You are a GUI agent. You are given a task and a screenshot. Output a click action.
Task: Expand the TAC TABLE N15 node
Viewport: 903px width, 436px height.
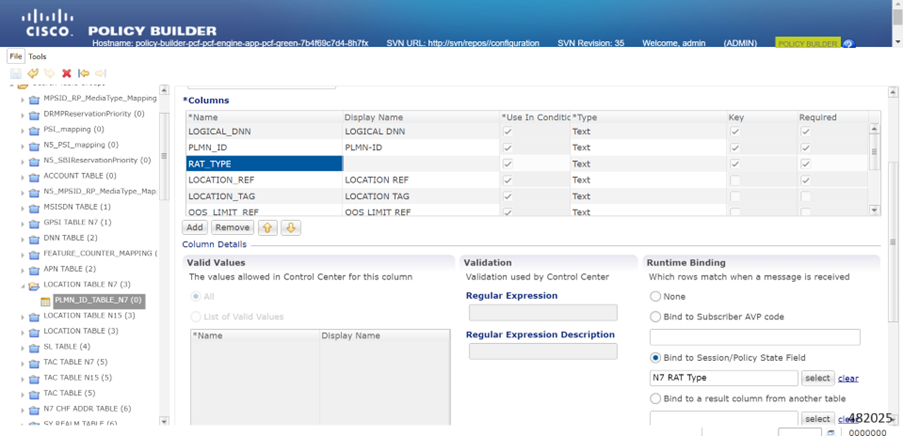22,378
